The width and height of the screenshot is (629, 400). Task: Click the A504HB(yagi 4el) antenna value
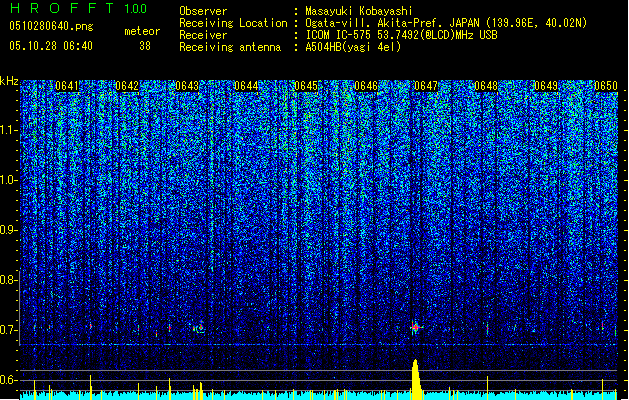click(353, 47)
